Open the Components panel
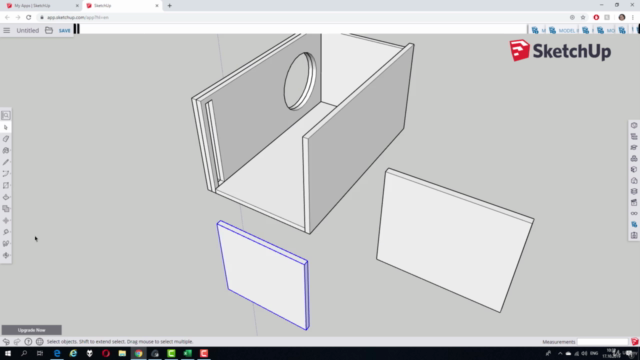The image size is (640, 360). (x=634, y=158)
